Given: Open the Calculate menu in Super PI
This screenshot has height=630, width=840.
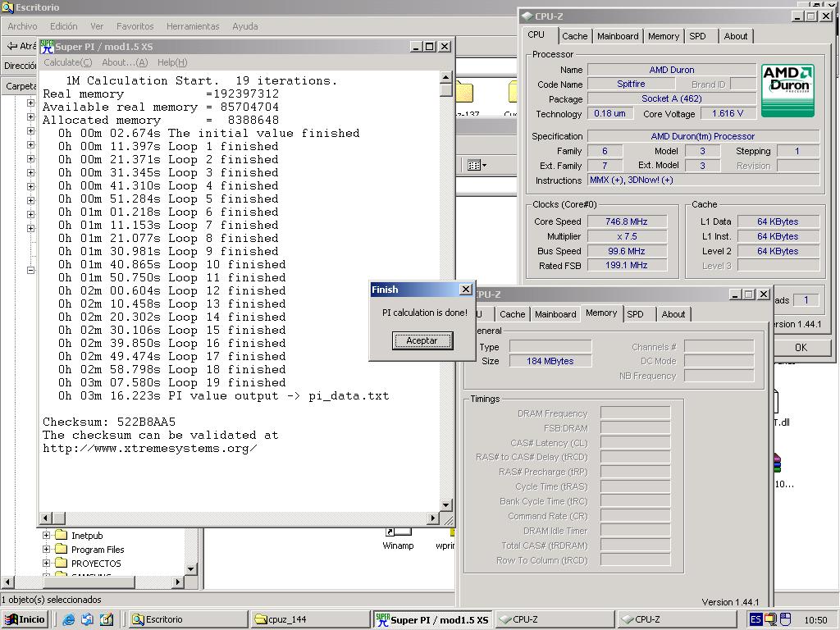Looking at the screenshot, I should point(67,62).
